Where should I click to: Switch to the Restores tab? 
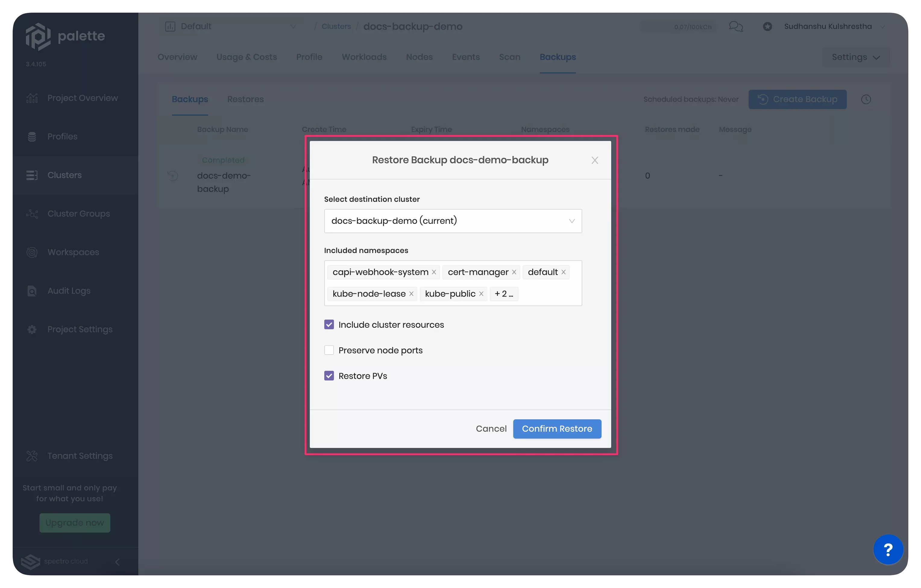245,99
